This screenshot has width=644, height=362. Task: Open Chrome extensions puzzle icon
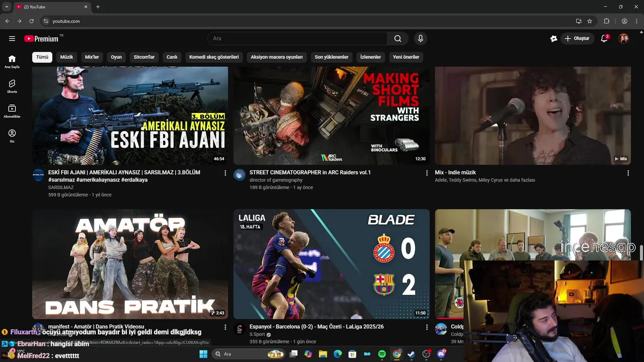pyautogui.click(x=607, y=21)
